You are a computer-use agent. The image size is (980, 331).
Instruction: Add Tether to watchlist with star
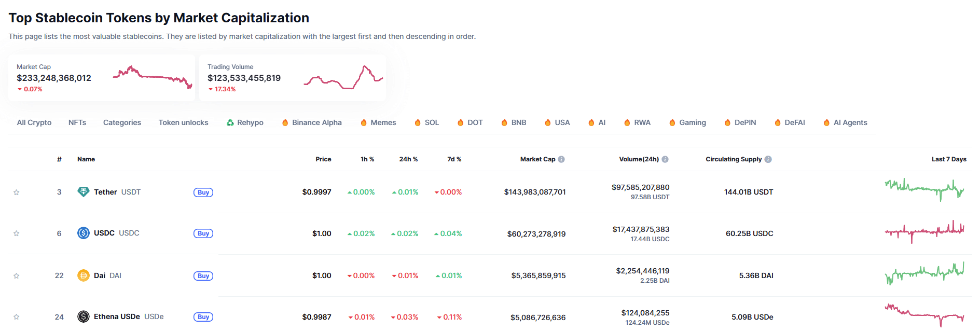[x=17, y=192]
